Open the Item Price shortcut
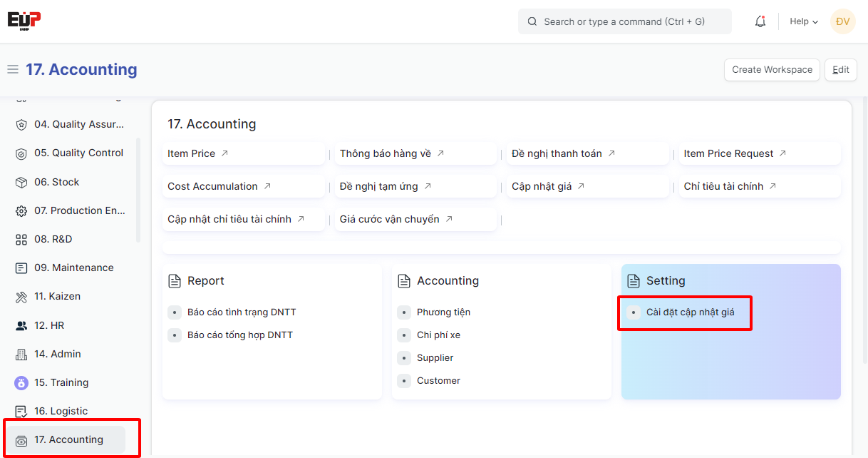 pyautogui.click(x=192, y=153)
